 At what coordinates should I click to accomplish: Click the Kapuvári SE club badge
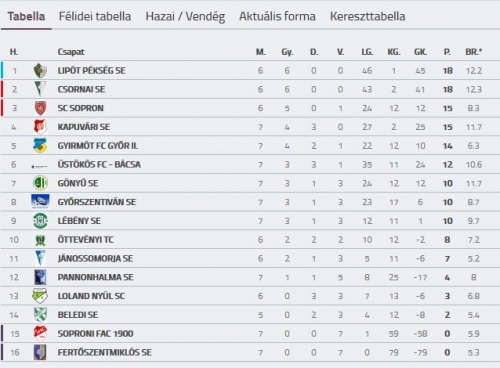[40, 127]
